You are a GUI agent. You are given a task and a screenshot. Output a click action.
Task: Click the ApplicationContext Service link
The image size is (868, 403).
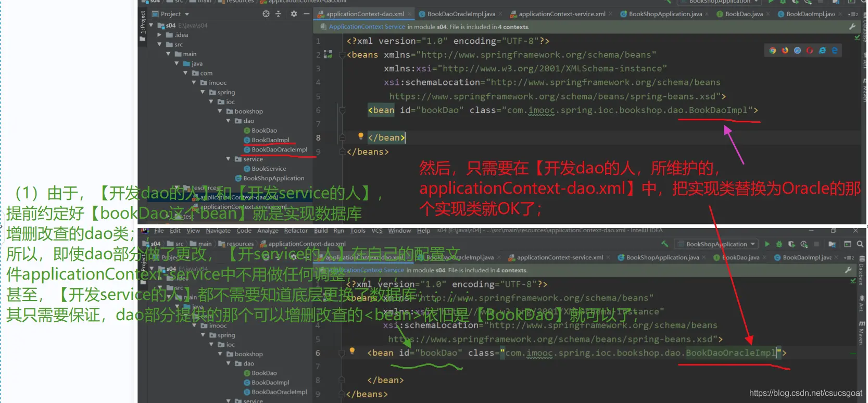click(367, 27)
